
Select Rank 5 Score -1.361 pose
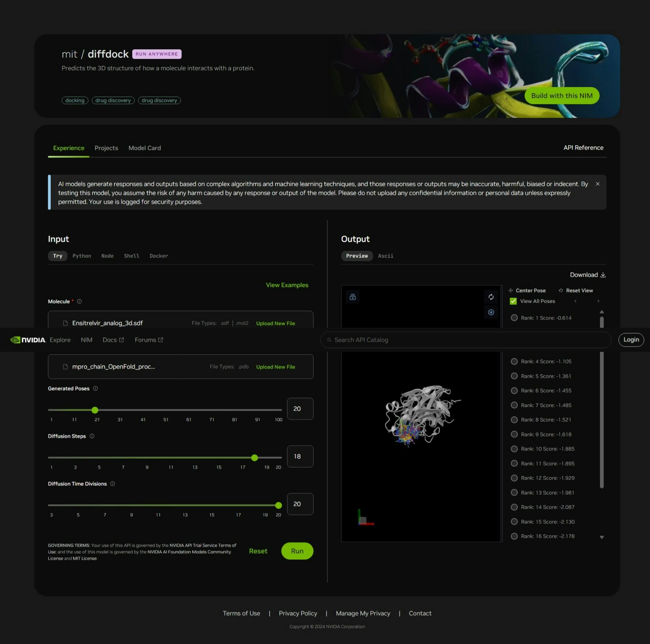point(514,376)
